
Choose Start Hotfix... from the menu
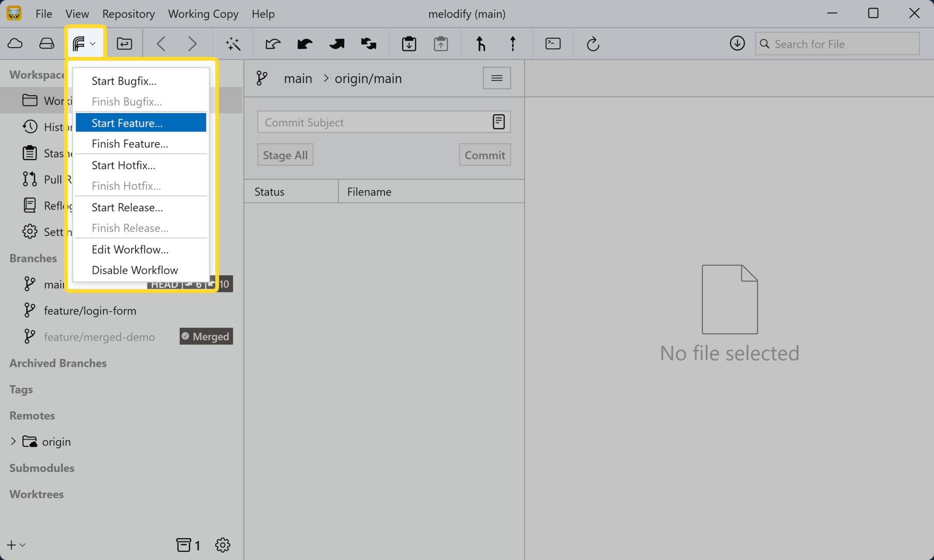pyautogui.click(x=141, y=165)
